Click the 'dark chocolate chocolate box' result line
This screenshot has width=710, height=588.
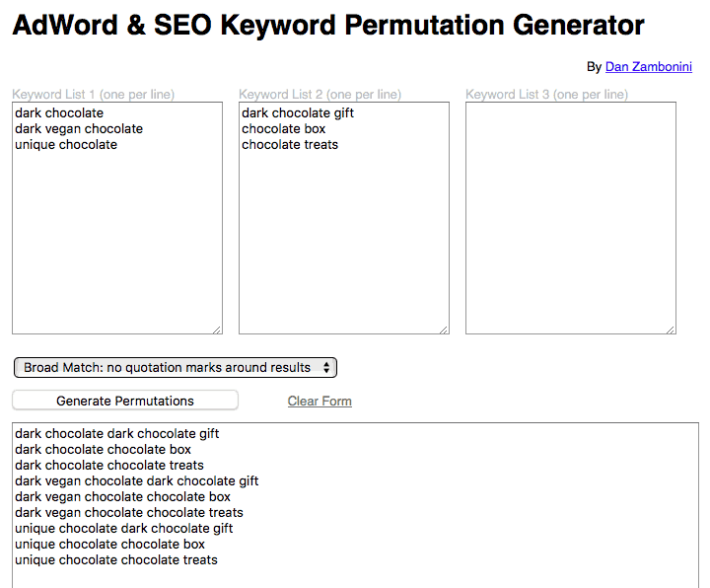(x=103, y=449)
